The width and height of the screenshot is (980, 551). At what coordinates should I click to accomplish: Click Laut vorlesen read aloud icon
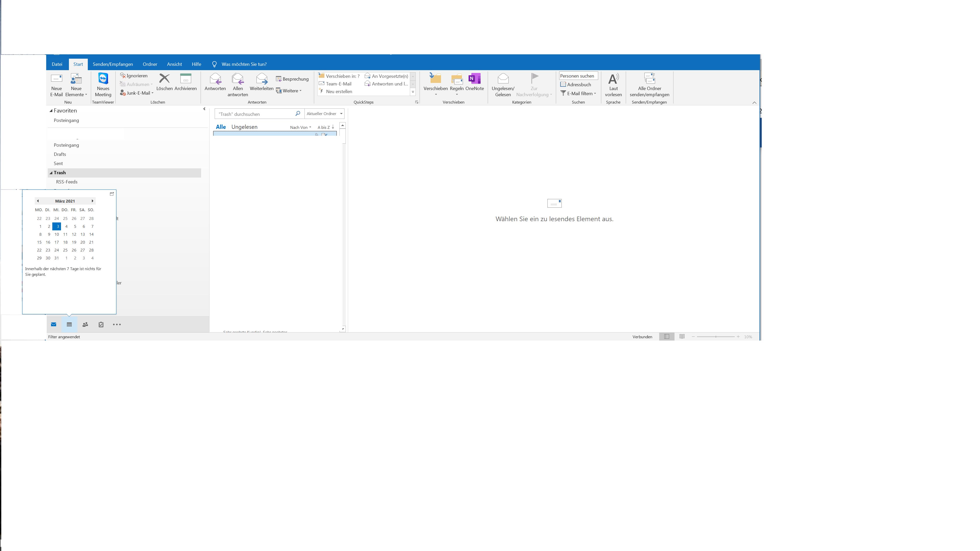tap(613, 79)
